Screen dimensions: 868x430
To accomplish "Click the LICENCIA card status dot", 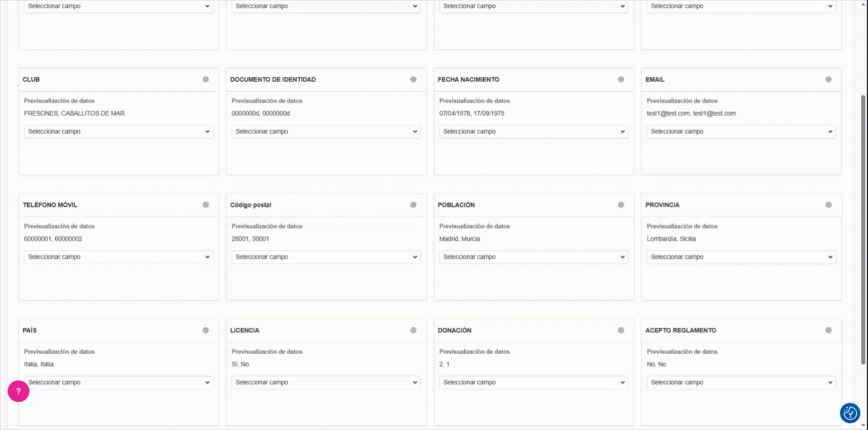I will pos(413,330).
